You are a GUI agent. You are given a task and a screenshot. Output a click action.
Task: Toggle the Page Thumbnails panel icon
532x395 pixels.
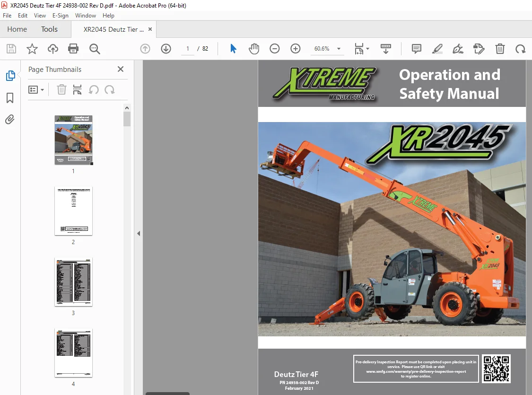10,76
